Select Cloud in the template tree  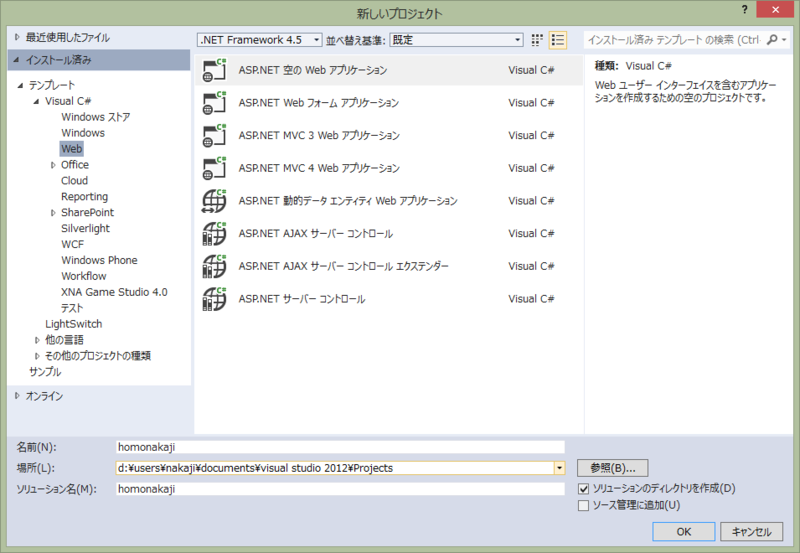coord(74,181)
